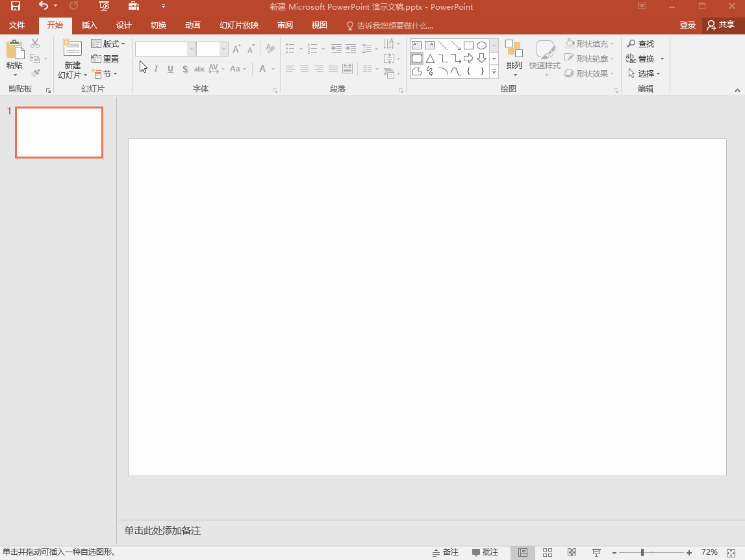
Task: Open the font size dropdown arrow
Action: (x=223, y=49)
